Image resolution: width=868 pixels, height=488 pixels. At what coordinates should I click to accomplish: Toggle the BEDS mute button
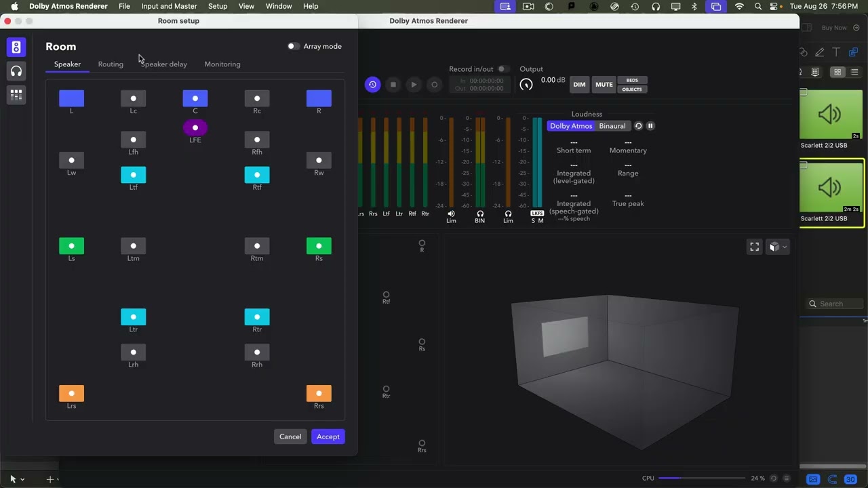(632, 80)
